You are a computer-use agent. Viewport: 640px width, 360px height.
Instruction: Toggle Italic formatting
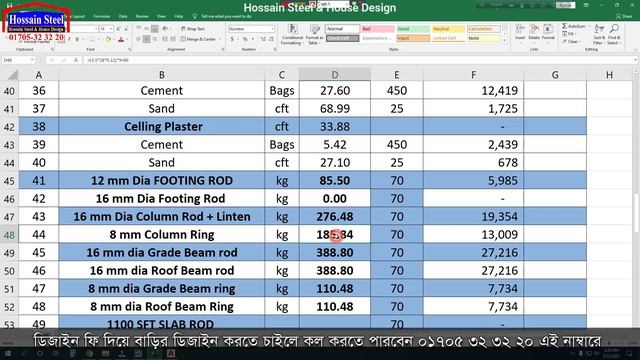(x=69, y=40)
